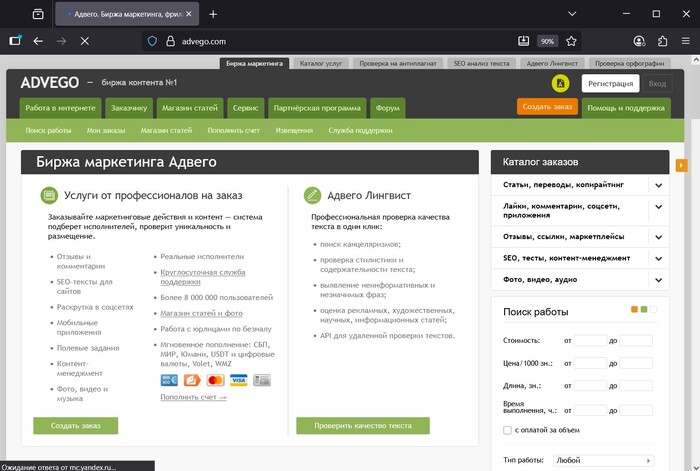Image resolution: width=700 pixels, height=471 pixels.
Task: Click the orange payment method icon
Action: [x=192, y=380]
